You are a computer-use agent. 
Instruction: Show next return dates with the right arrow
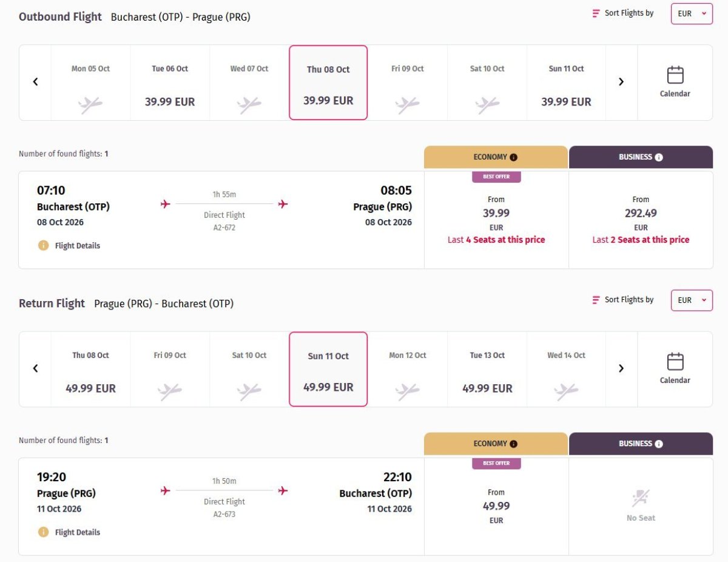621,368
